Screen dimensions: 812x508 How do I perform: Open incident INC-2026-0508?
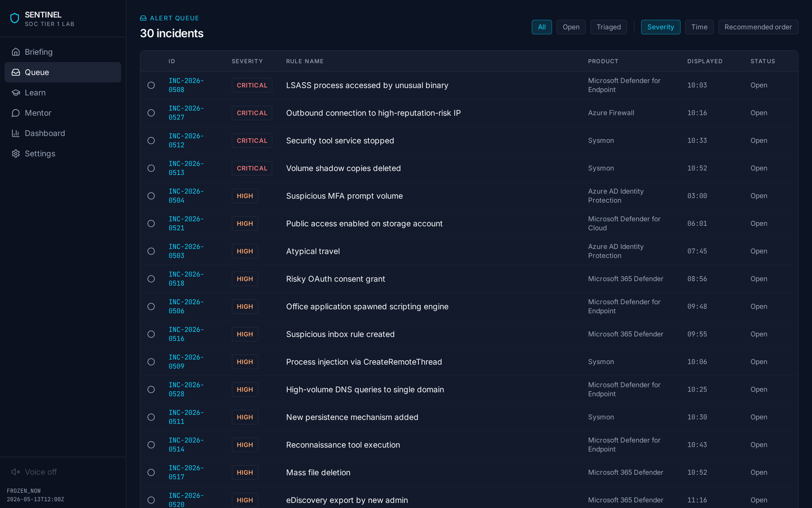[186, 85]
